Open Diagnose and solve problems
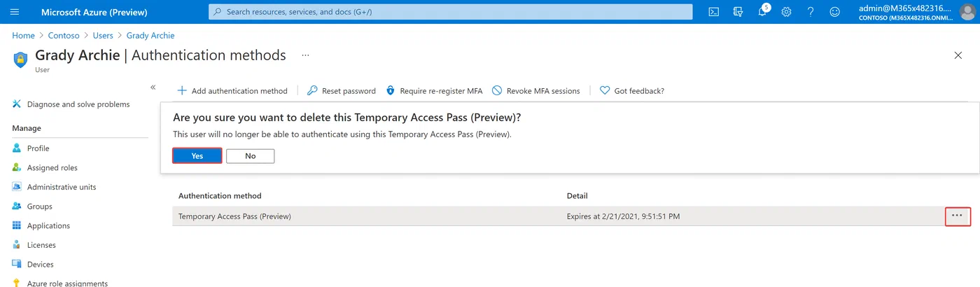Screen dimensions: 980x287 point(71,104)
